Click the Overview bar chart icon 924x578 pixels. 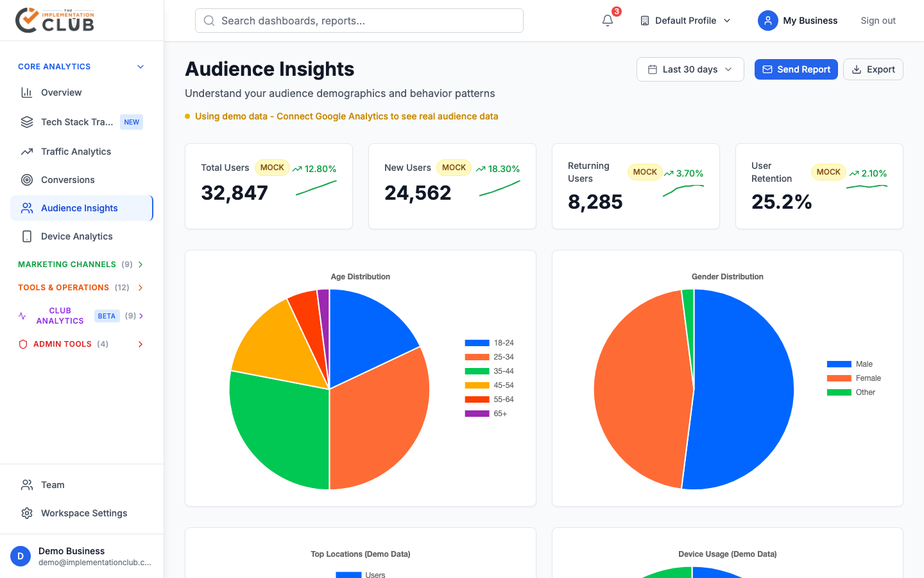pyautogui.click(x=27, y=92)
